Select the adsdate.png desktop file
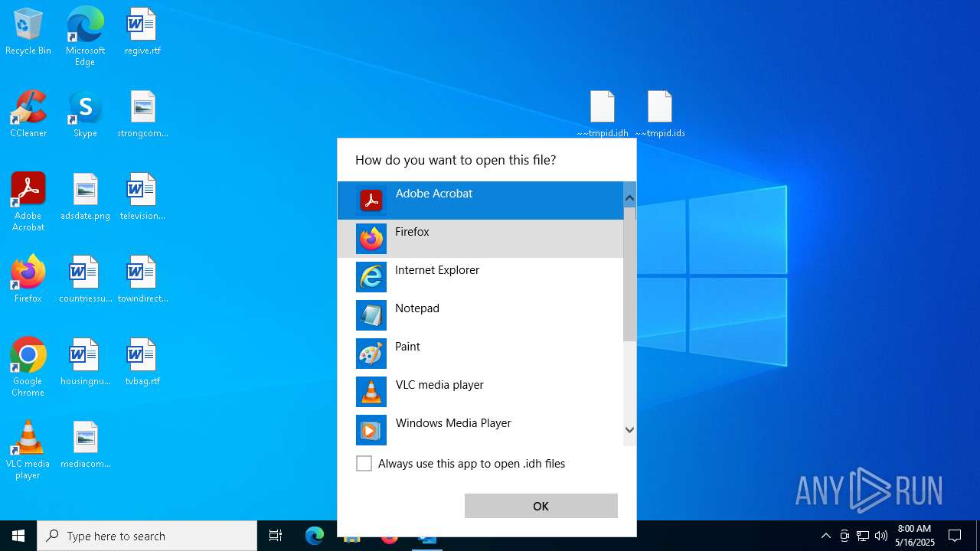Screen dimensions: 980x551 [x=85, y=197]
